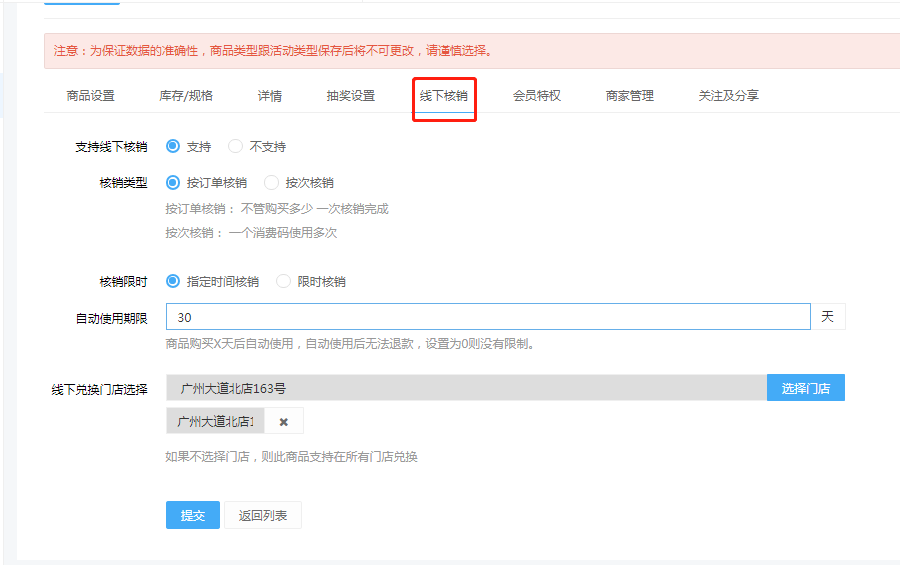Click the 返回列表 button
Image resolution: width=900 pixels, height=565 pixels.
click(263, 515)
